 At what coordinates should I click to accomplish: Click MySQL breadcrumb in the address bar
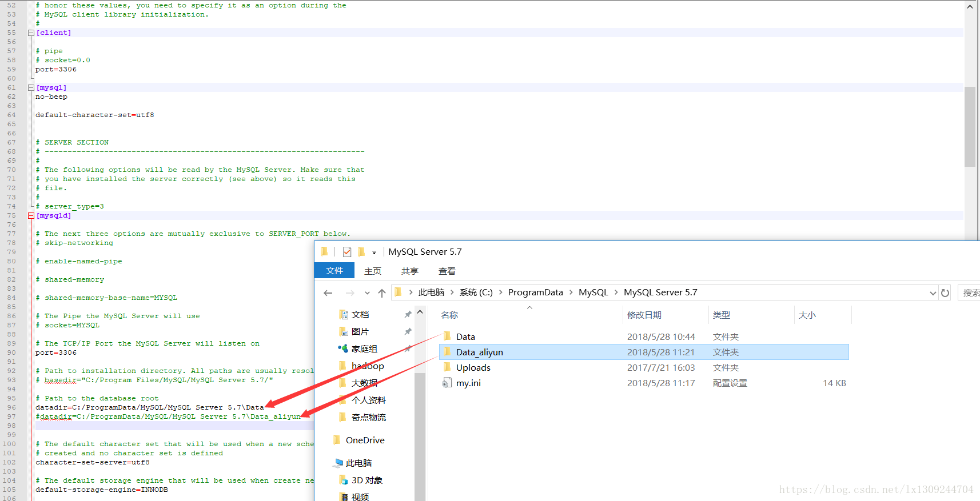(x=593, y=292)
